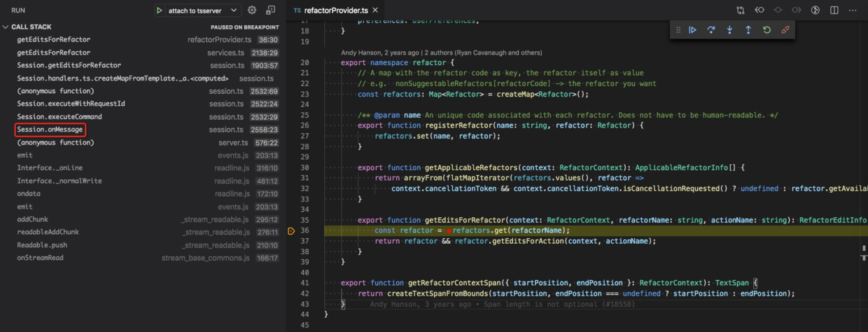Select readableAddChunk stack frame

click(143, 233)
